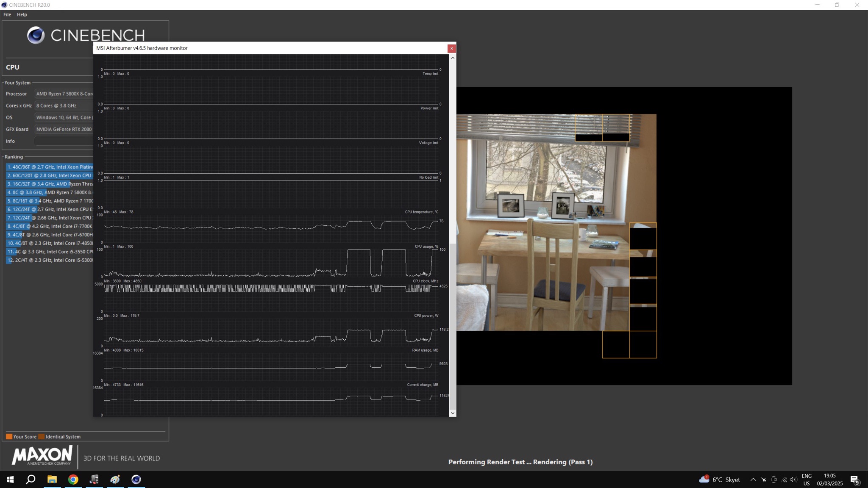Click the 'No load limit' graph label
The width and height of the screenshot is (868, 488).
point(428,177)
